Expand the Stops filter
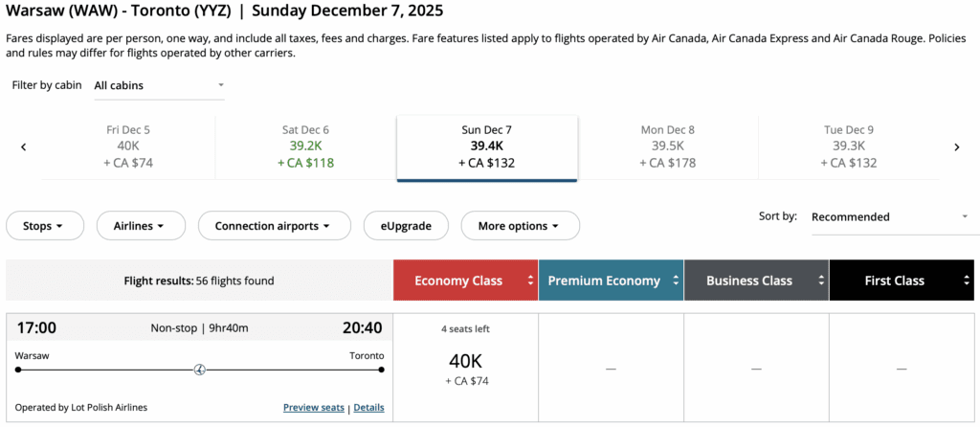This screenshot has width=980, height=427. pos(43,226)
